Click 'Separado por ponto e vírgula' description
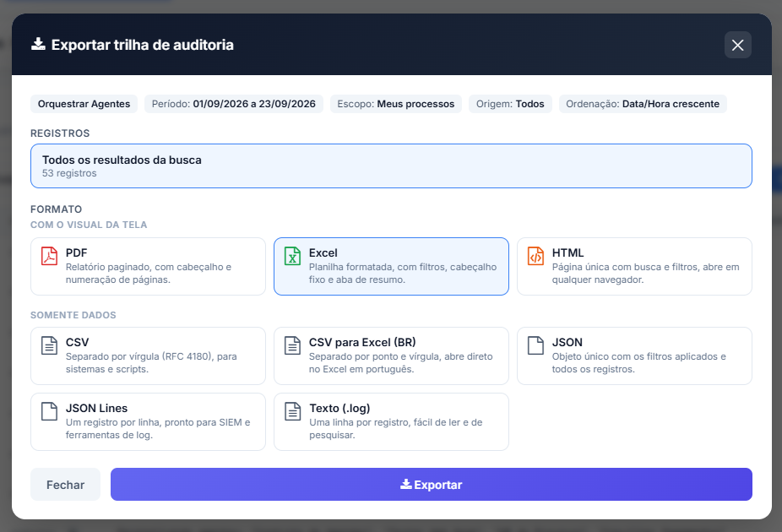The width and height of the screenshot is (782, 532). click(x=400, y=362)
